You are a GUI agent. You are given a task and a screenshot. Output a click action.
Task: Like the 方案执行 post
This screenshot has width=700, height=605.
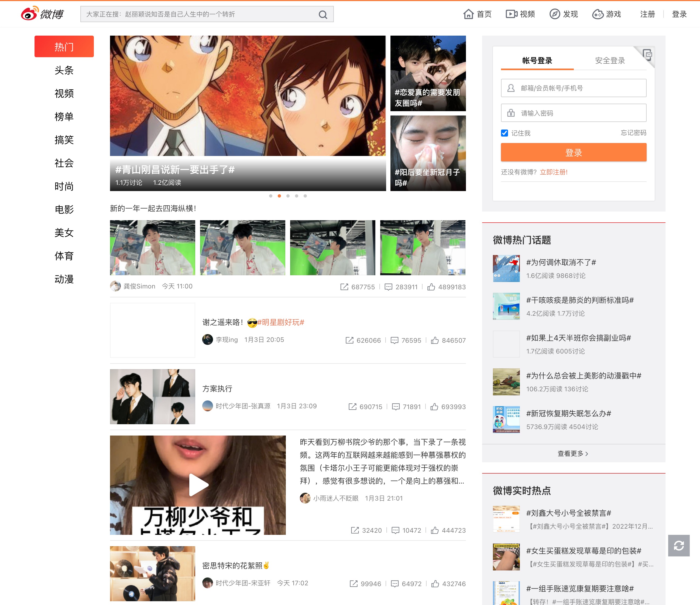coord(434,406)
